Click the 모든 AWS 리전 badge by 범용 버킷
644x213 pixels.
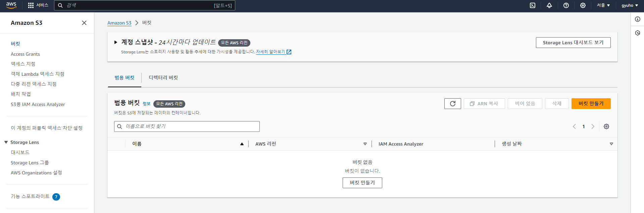click(169, 104)
